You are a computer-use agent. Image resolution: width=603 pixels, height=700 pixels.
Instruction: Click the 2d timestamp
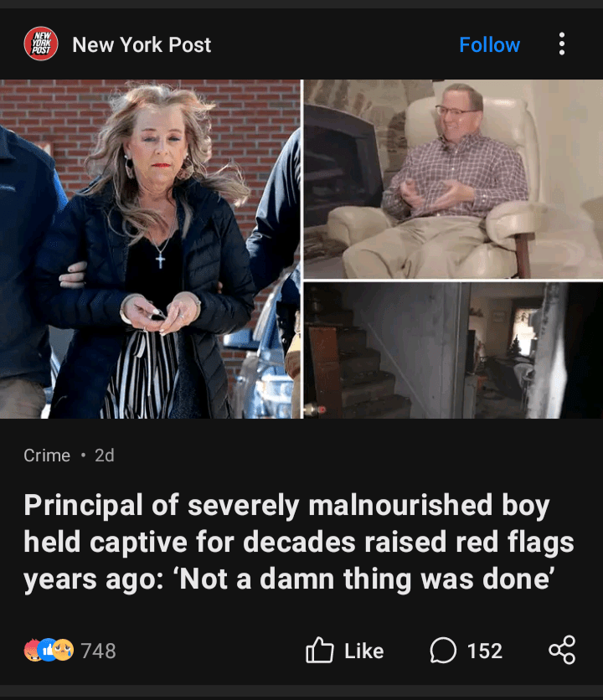tap(105, 456)
